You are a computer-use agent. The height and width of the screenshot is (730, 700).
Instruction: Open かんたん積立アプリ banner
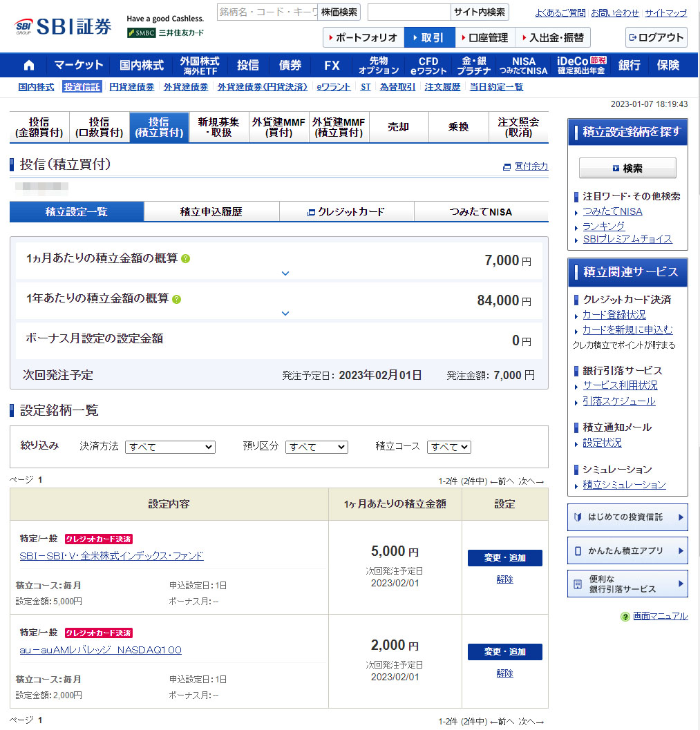(x=627, y=550)
